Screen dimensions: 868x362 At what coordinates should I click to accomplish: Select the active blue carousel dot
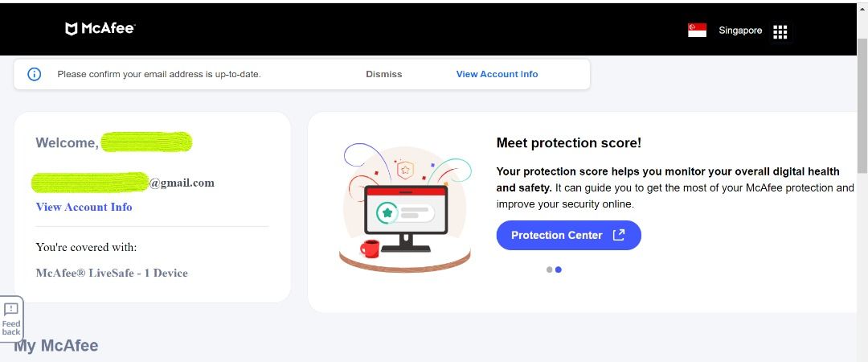click(x=559, y=269)
